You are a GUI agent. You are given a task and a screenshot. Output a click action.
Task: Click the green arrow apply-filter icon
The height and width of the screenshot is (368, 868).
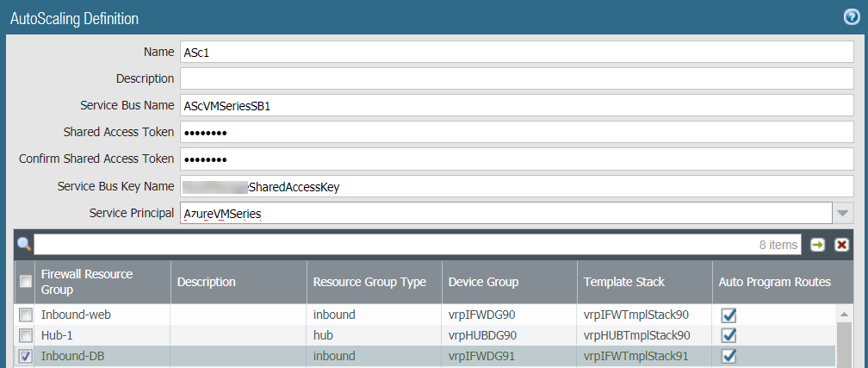pyautogui.click(x=817, y=245)
